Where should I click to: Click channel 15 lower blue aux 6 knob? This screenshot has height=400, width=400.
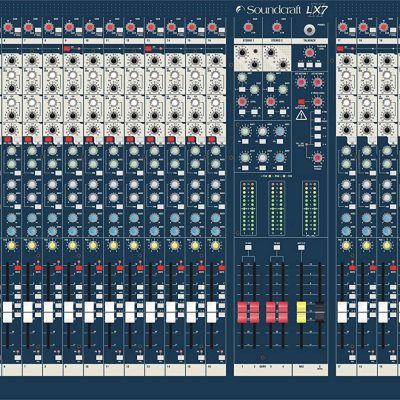[x=195, y=231]
